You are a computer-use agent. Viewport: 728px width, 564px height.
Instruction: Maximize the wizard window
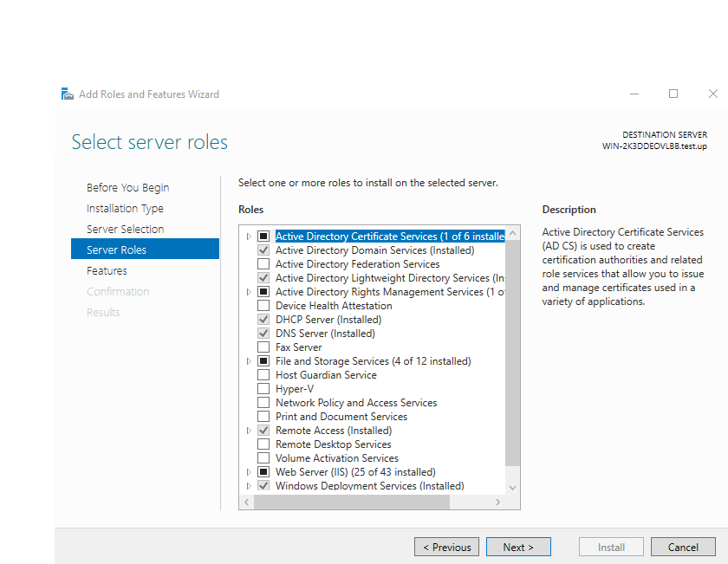coord(673,94)
